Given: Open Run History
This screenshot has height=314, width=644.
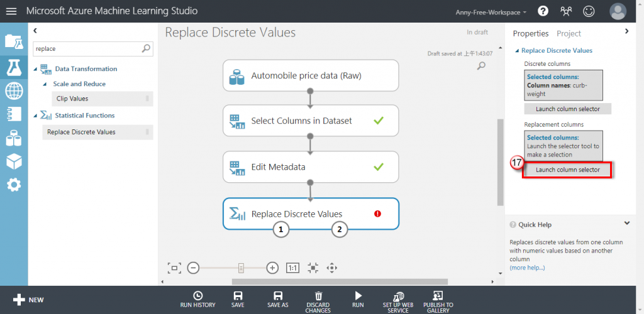Looking at the screenshot, I should (197, 300).
